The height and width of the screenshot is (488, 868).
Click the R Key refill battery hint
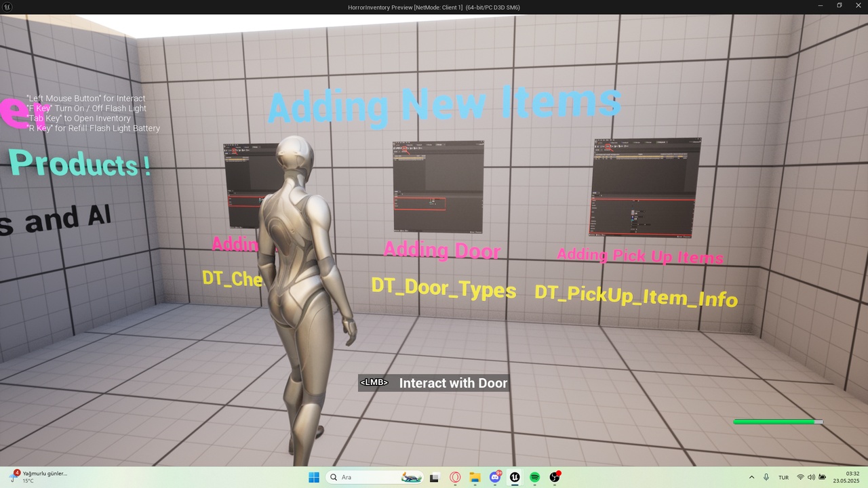point(93,128)
